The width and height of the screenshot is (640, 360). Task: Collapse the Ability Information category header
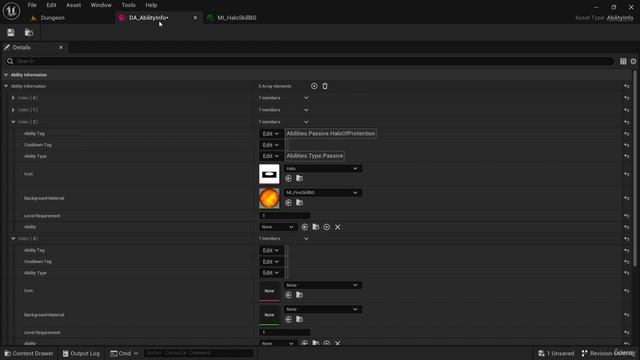(x=6, y=75)
